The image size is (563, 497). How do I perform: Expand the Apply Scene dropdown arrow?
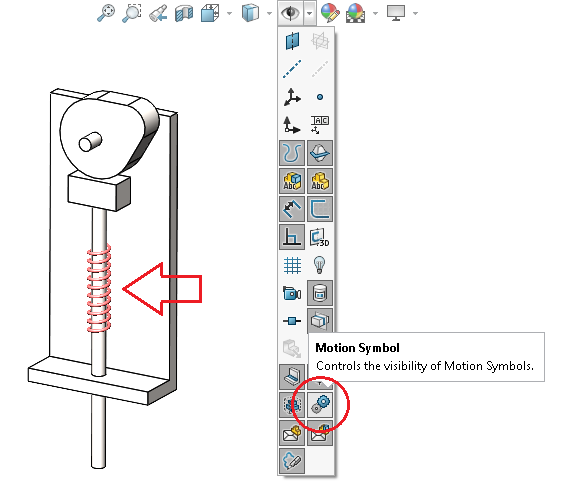click(376, 14)
